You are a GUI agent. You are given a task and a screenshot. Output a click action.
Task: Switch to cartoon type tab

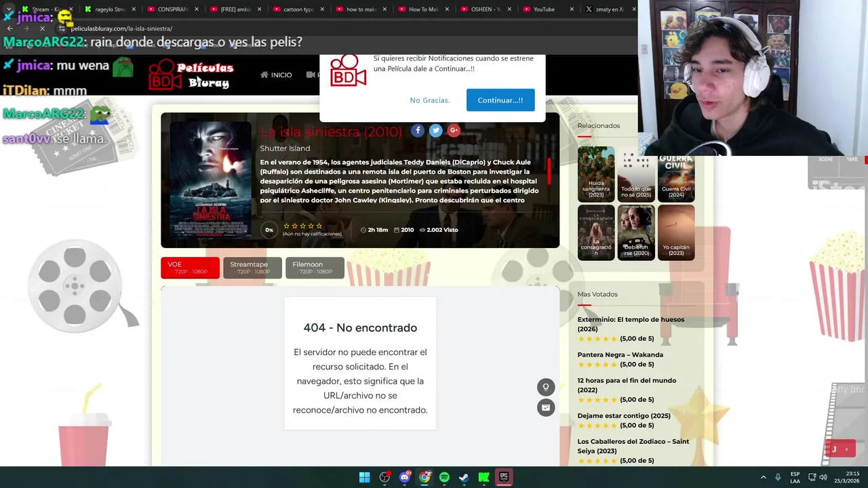[x=298, y=9]
